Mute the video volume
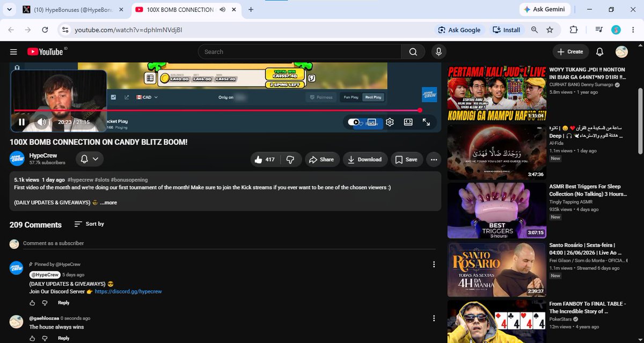This screenshot has width=644, height=343. click(42, 122)
